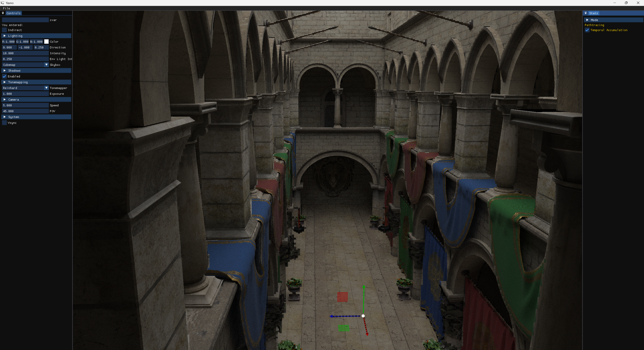644x350 pixels.
Task: Collapse the Lighting section header
Action: (x=5, y=36)
